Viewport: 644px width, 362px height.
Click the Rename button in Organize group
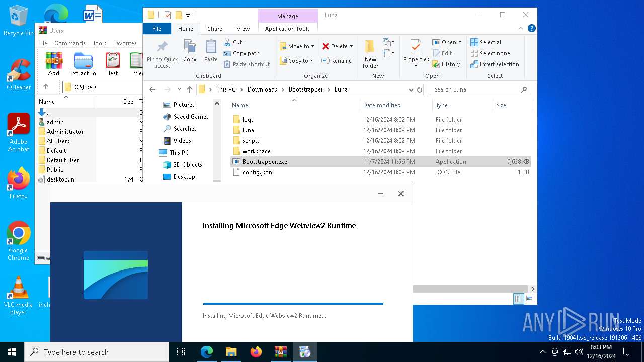pyautogui.click(x=337, y=61)
